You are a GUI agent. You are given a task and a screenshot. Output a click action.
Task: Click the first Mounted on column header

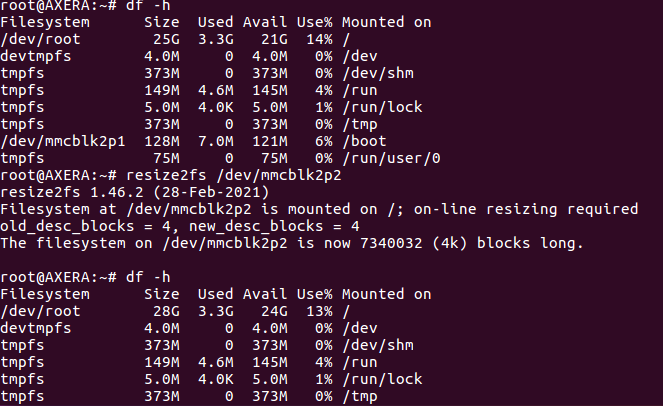pyautogui.click(x=386, y=22)
